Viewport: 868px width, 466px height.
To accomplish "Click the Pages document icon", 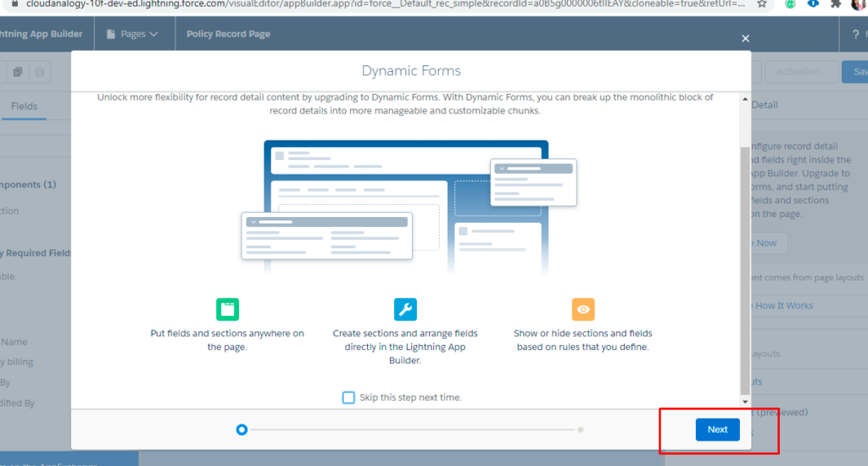I will click(111, 34).
